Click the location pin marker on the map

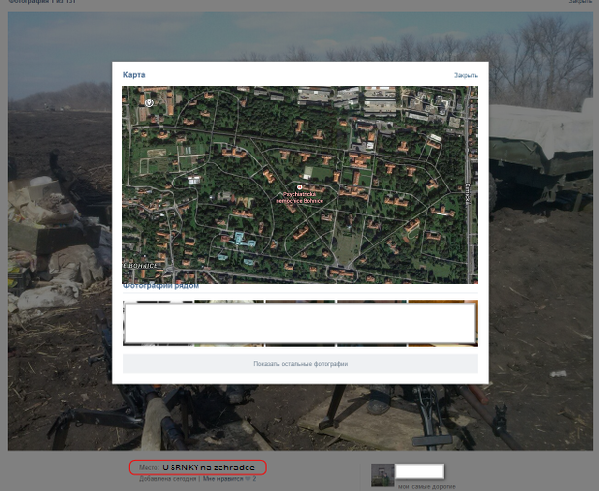[149, 102]
